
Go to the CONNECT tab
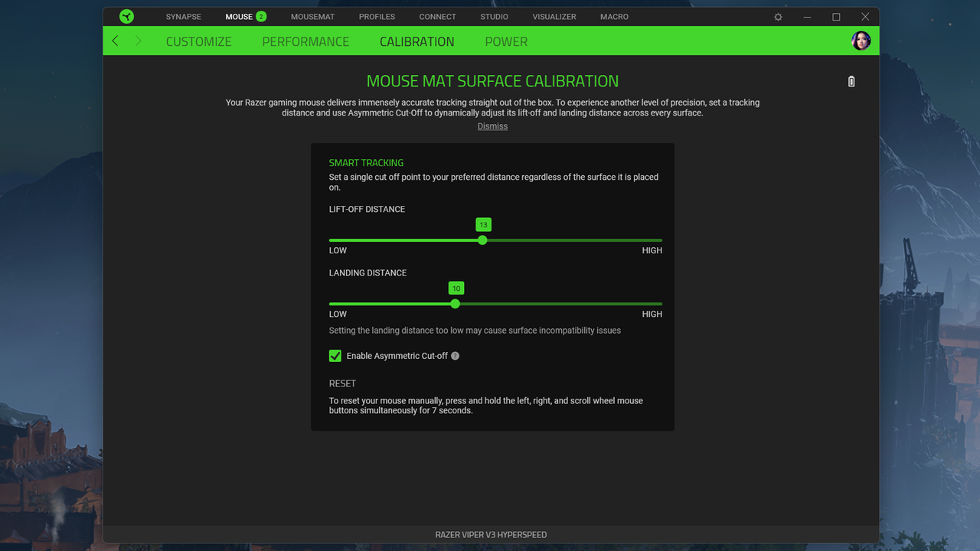[x=437, y=17]
